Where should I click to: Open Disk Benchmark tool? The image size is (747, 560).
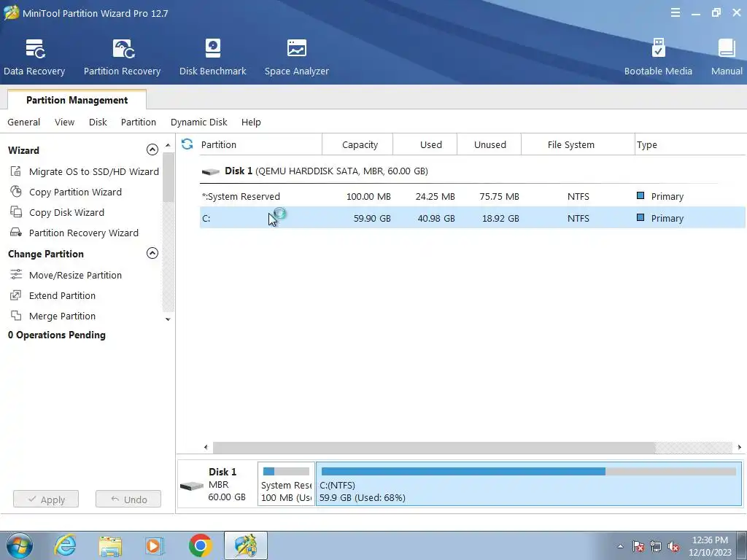pos(212,57)
